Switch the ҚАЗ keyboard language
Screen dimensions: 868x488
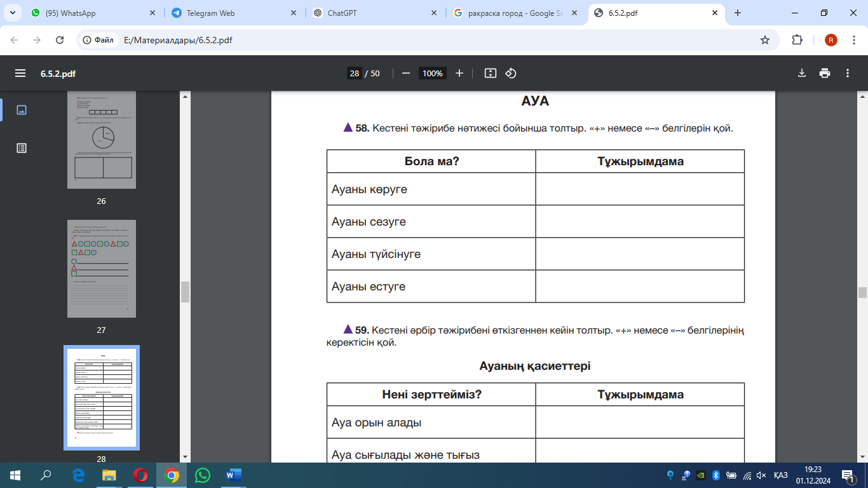click(781, 475)
